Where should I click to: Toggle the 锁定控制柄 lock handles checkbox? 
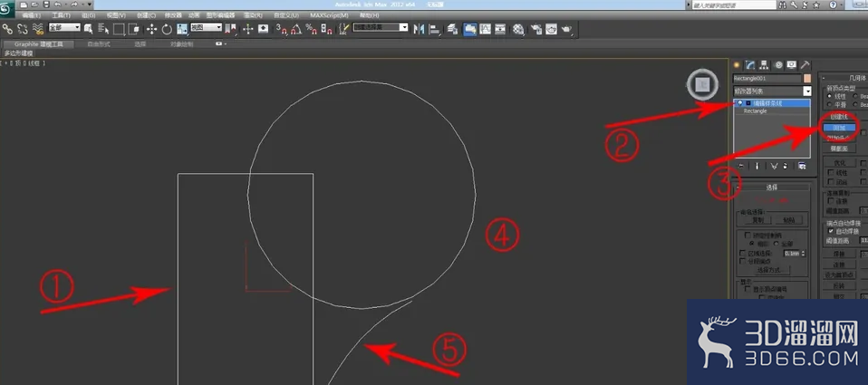(x=747, y=235)
